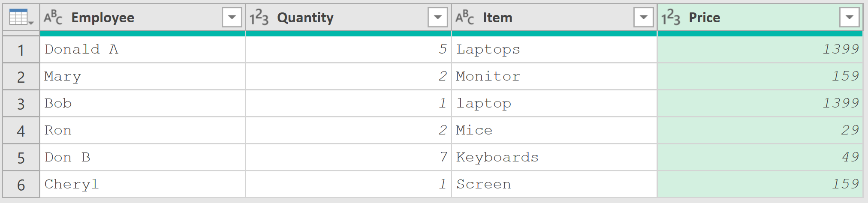Select row number 6
Screen dimensions: 868x203
[21, 185]
